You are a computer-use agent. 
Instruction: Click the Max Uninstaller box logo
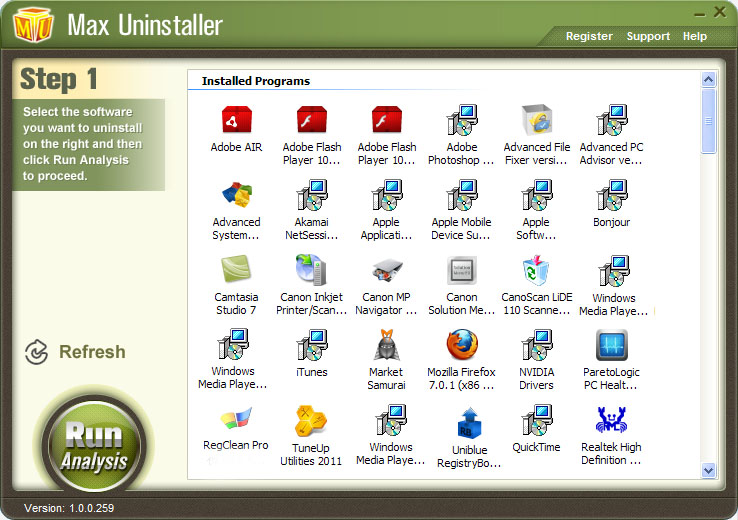[x=33, y=24]
